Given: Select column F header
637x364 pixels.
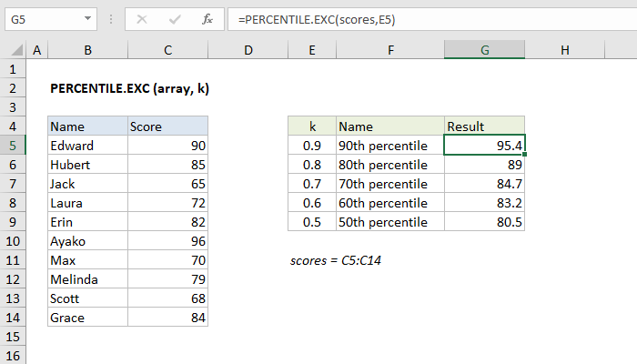Looking at the screenshot, I should click(x=390, y=50).
